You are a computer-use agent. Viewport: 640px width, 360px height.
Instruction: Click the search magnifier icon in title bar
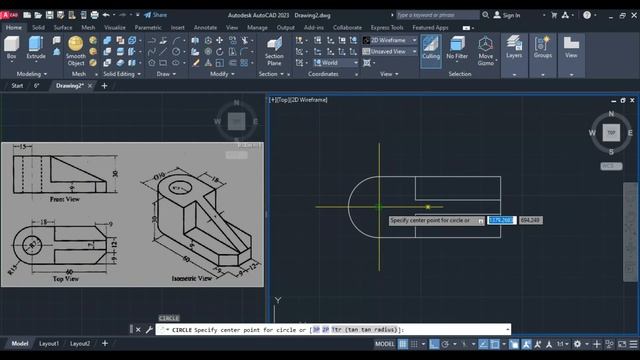485,15
